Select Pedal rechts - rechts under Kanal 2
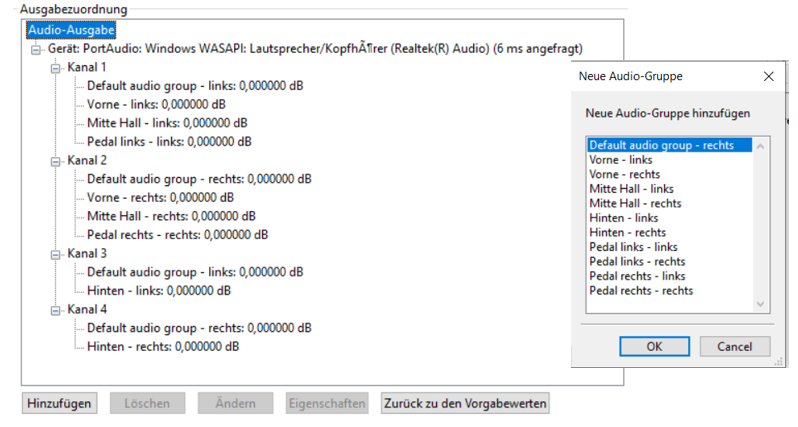 point(177,235)
